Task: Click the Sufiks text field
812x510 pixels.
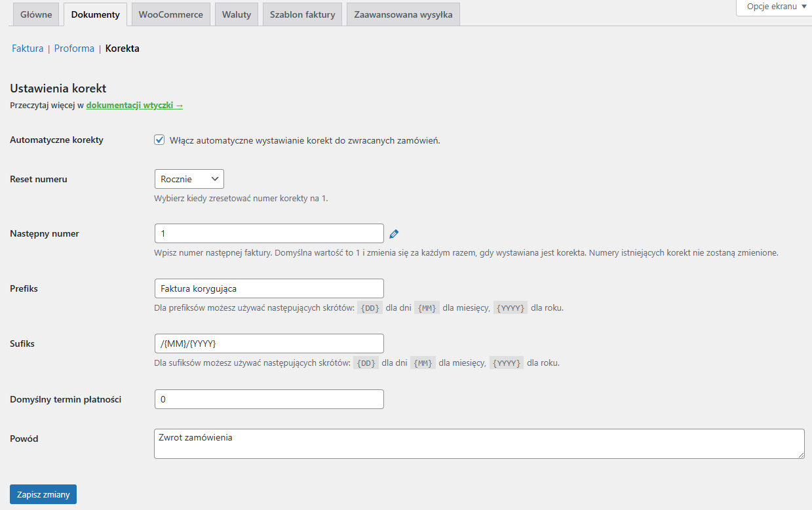Action: click(269, 343)
